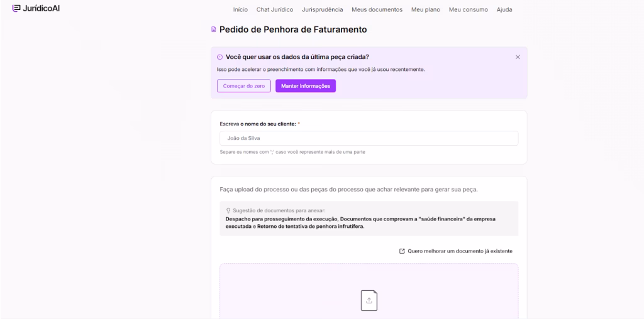Viewport: 644px width, 319px height.
Task: Dismiss the banner with the X icon
Action: pos(518,57)
